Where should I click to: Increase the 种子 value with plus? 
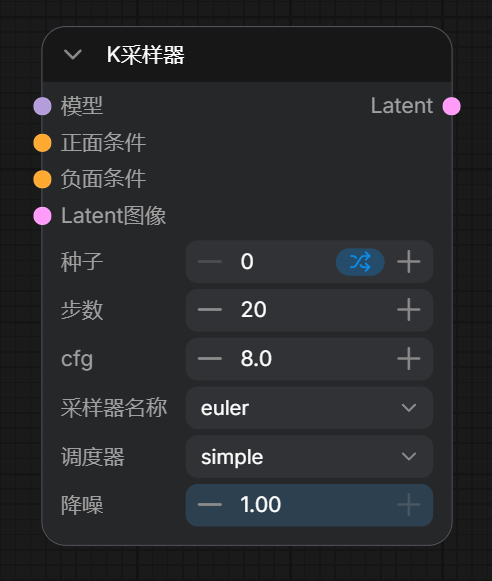409,262
